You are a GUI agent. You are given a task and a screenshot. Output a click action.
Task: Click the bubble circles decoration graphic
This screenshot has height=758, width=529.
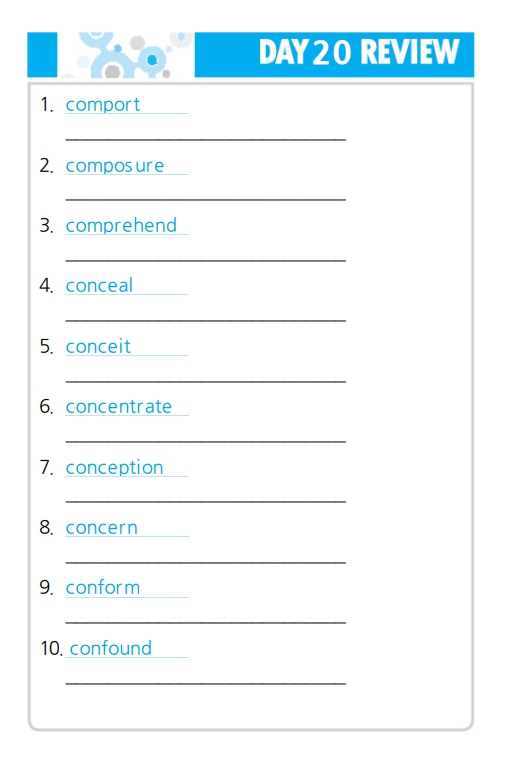pos(126,55)
